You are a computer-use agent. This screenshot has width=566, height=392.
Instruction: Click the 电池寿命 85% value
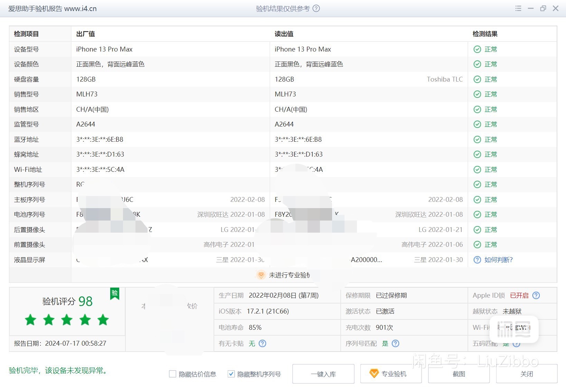(x=255, y=328)
